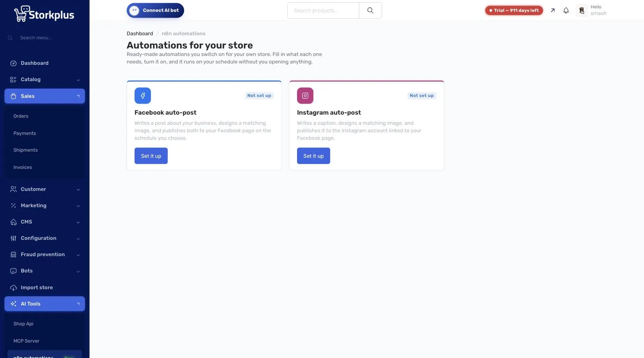Image resolution: width=644 pixels, height=358 pixels.
Task: Expand the Bots menu chevron
Action: point(78,271)
